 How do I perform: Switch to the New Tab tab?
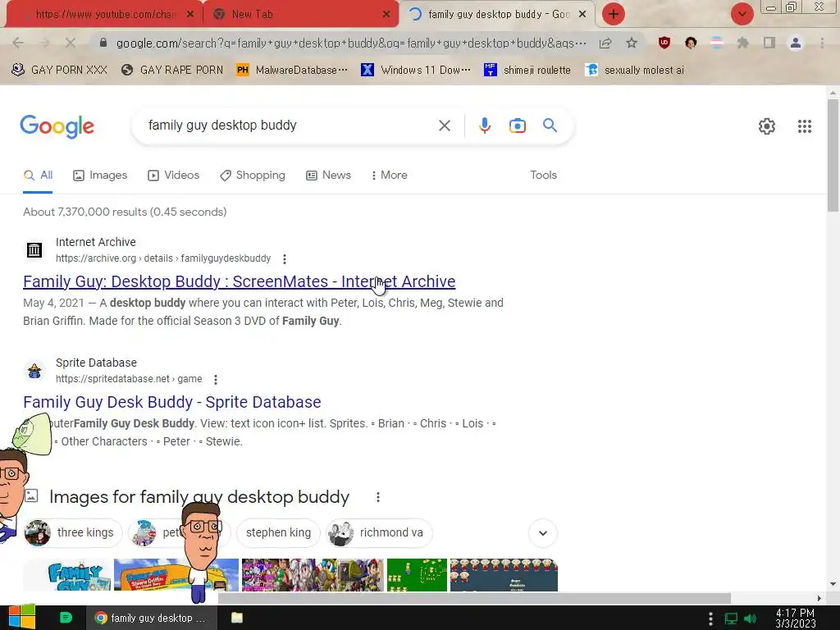pyautogui.click(x=300, y=14)
